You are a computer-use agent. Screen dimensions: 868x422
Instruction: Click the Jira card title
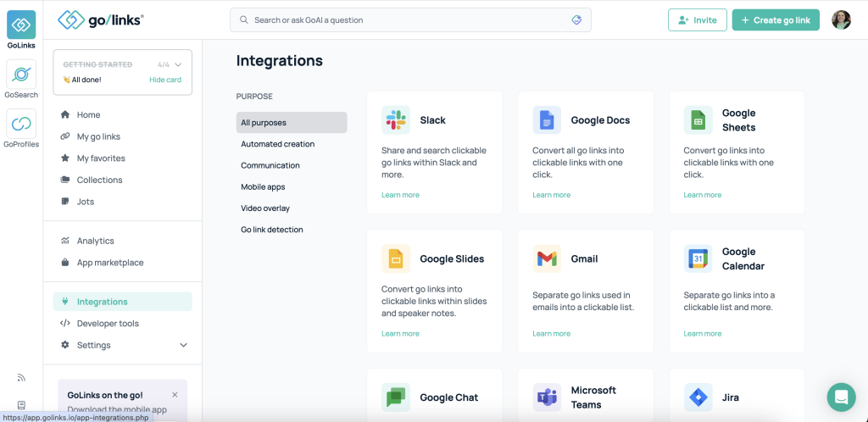[x=730, y=397]
